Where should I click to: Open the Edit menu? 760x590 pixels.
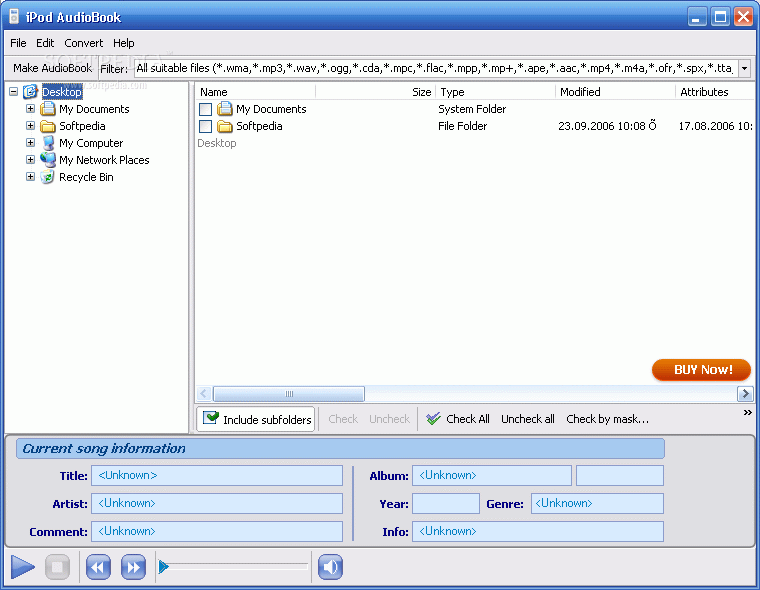tap(45, 43)
